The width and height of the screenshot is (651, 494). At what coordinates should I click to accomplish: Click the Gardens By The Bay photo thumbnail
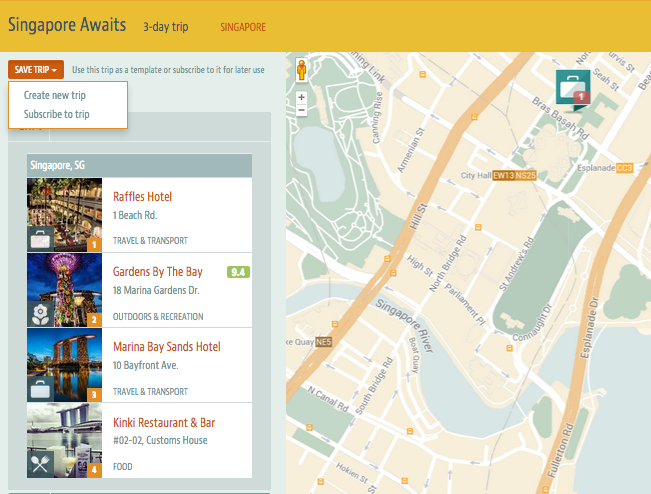(64, 290)
